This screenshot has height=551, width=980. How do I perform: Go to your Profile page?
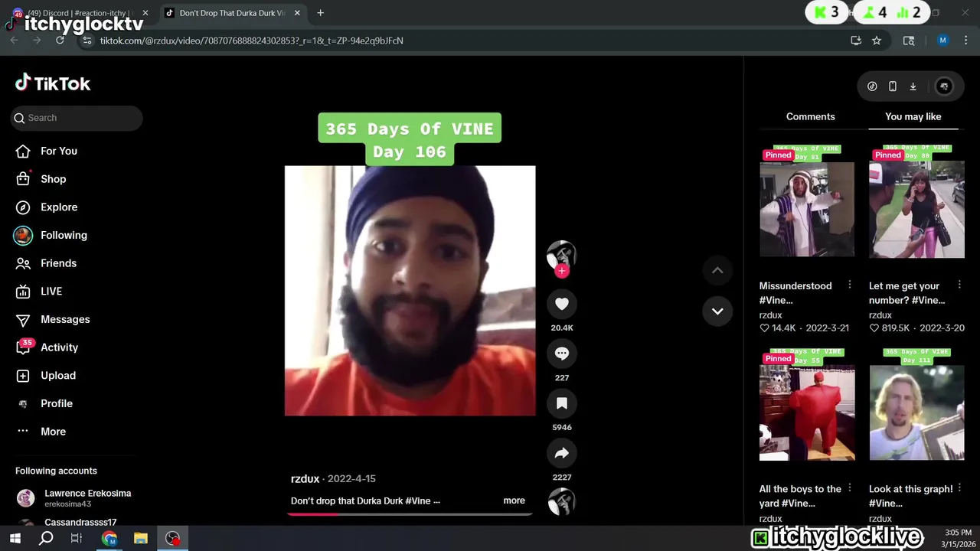(x=57, y=403)
